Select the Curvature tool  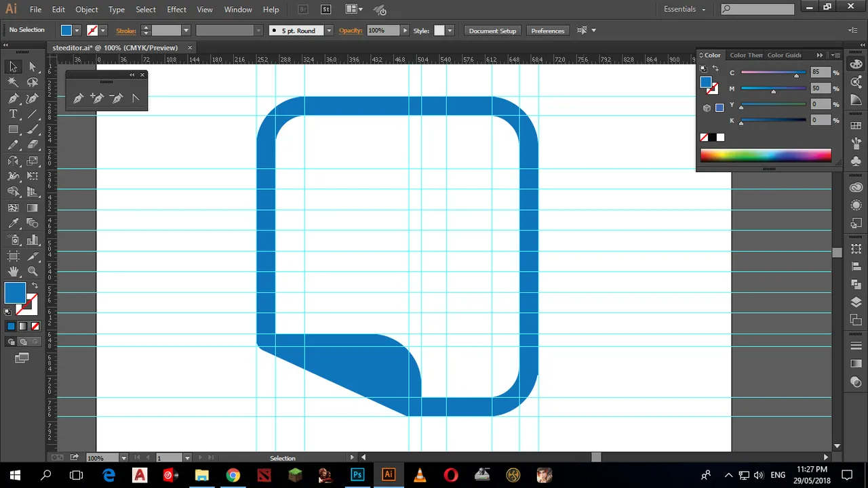coord(33,98)
